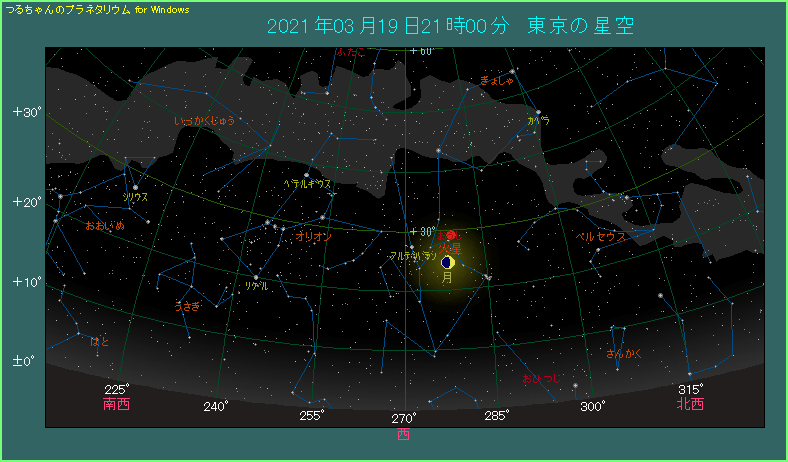The height and width of the screenshot is (462, 788).
Task: Select the Sirius (シリウス) star
Action: [x=135, y=187]
